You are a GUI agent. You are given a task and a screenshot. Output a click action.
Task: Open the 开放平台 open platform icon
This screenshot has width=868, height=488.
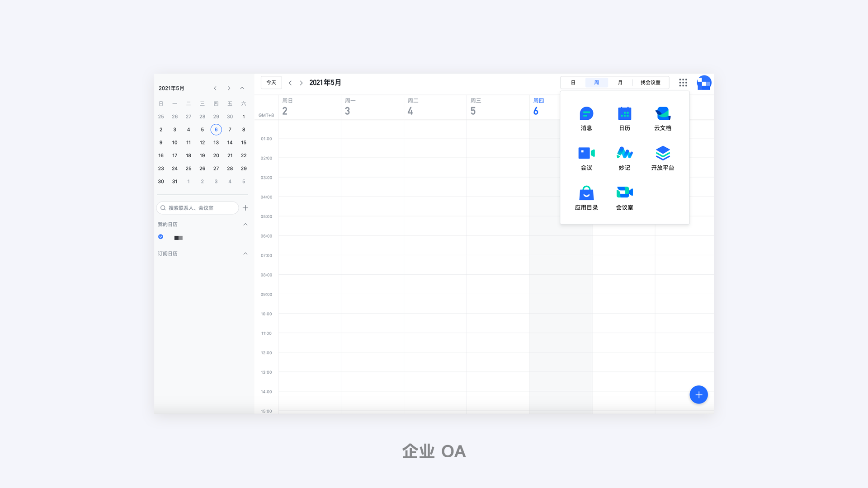pyautogui.click(x=663, y=154)
